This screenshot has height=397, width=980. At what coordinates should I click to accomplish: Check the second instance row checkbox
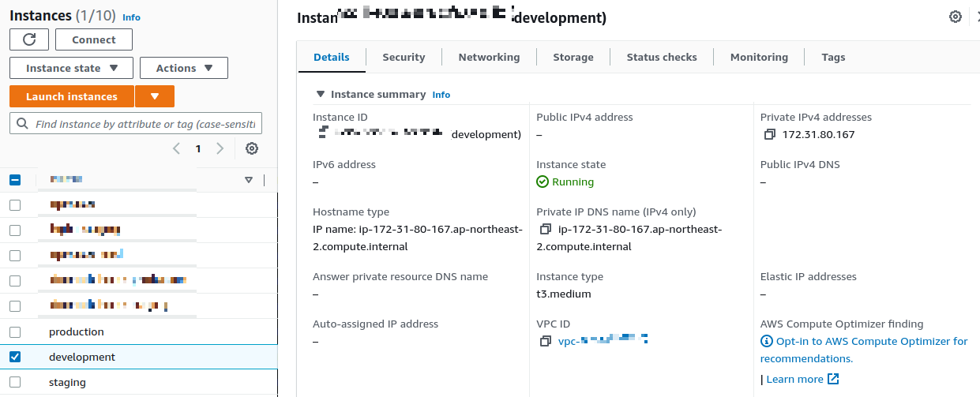15,230
